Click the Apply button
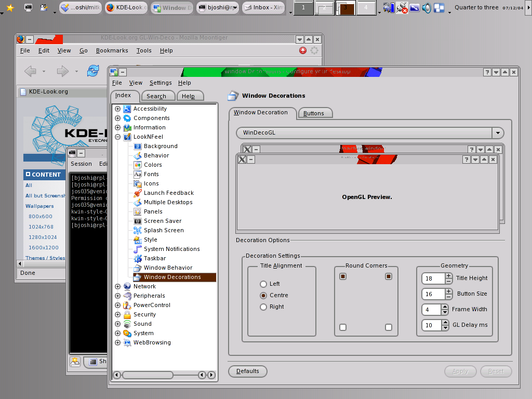Image resolution: width=532 pixels, height=399 pixels. point(460,371)
